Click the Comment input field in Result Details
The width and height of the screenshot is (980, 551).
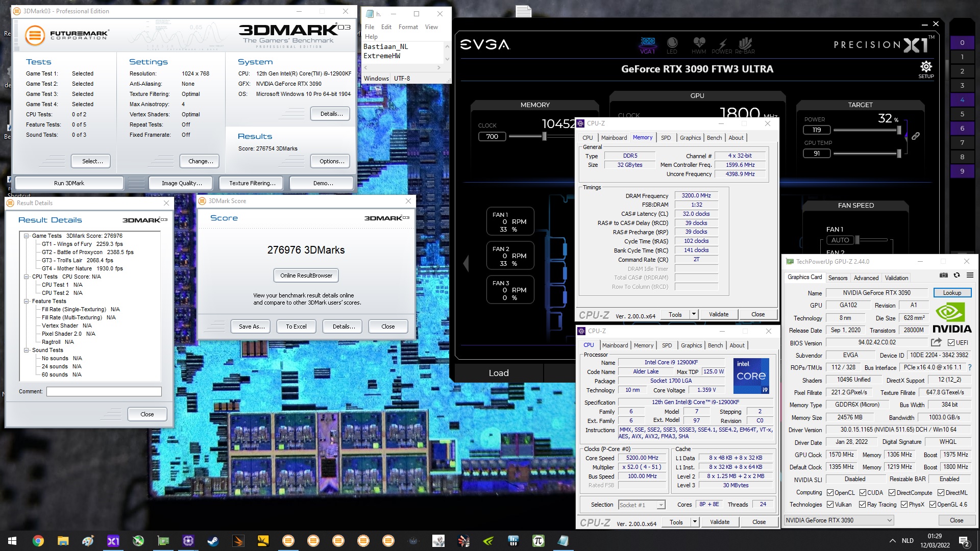104,391
